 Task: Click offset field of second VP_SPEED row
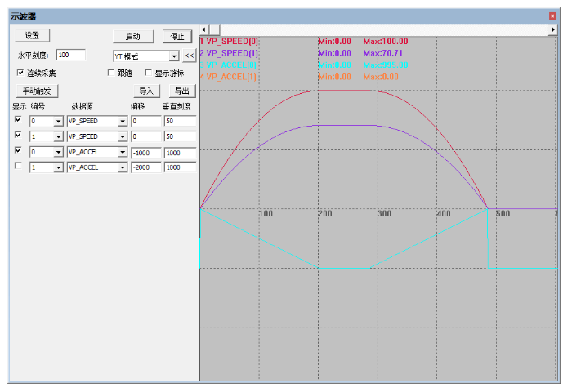tap(146, 136)
